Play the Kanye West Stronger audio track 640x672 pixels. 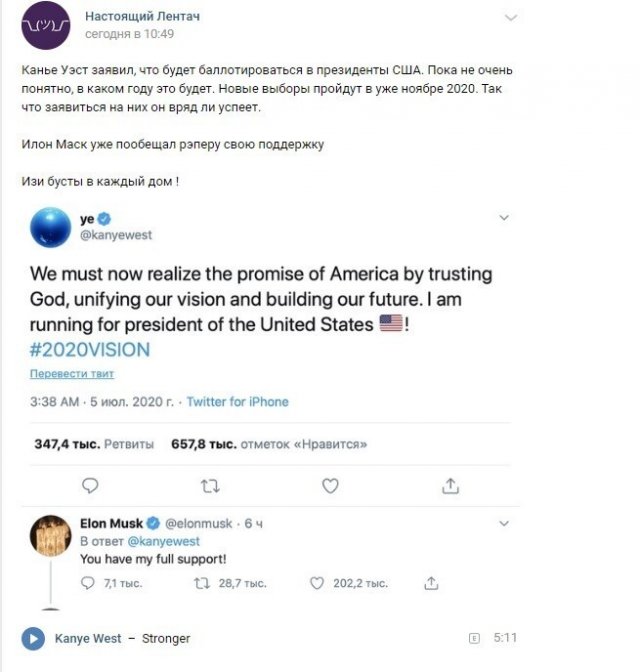[33, 638]
